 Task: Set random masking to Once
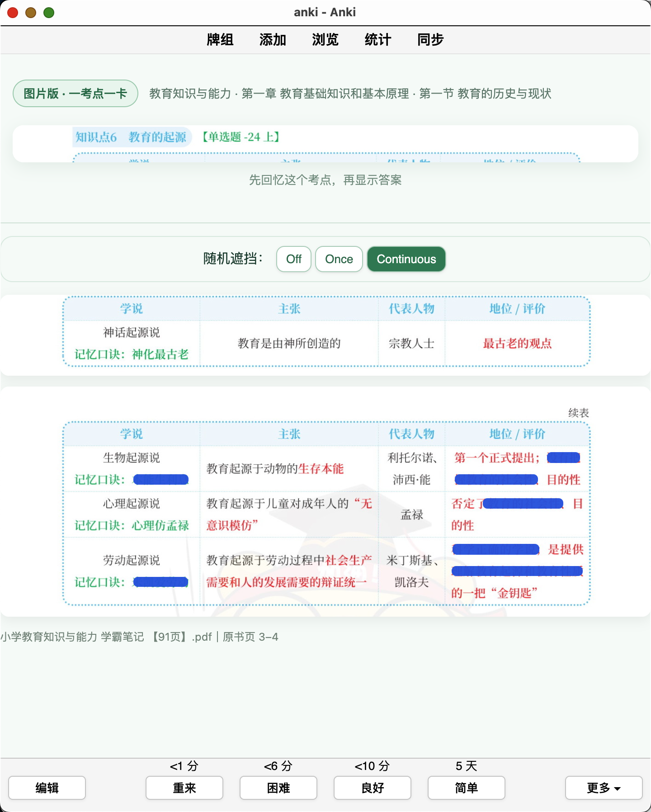[339, 259]
